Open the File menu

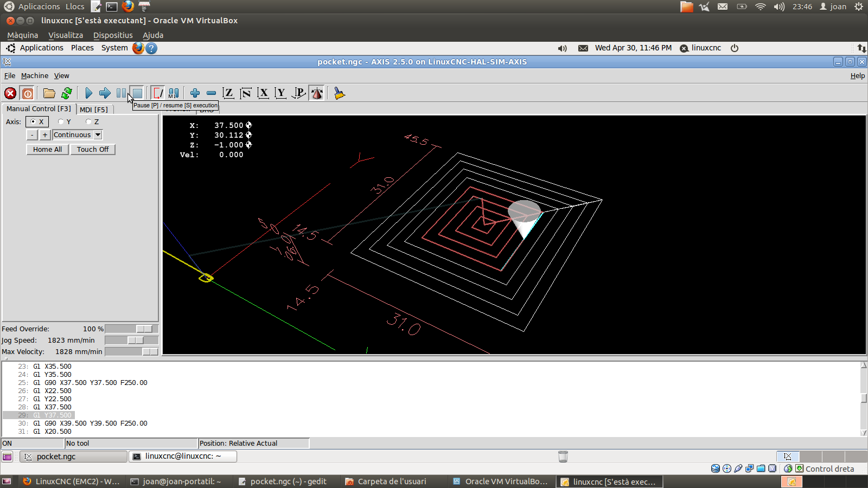coord(10,76)
